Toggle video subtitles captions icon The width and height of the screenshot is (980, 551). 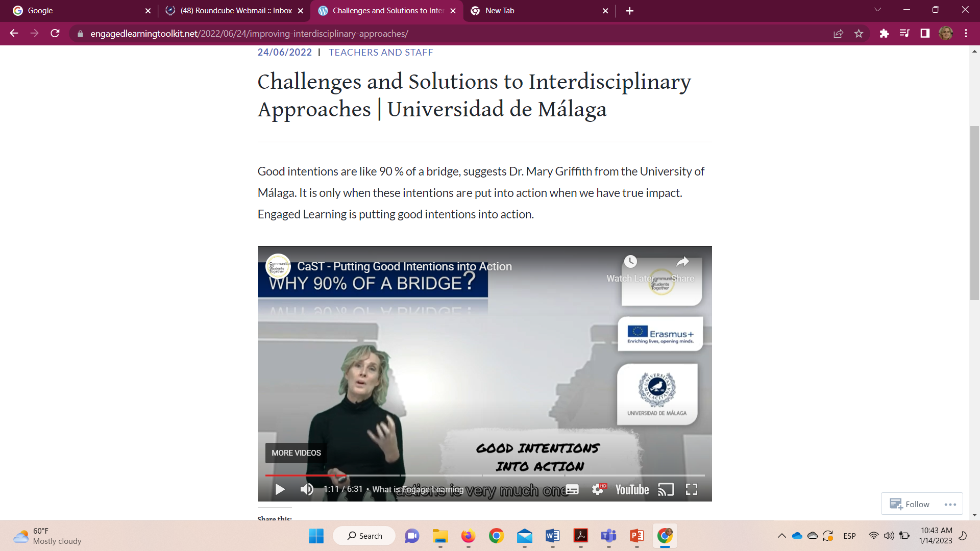coord(572,490)
